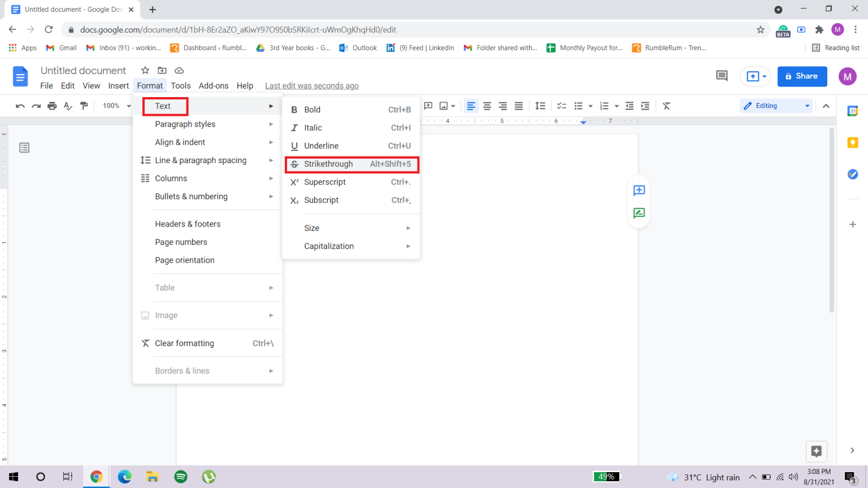The width and height of the screenshot is (868, 488).
Task: Star the Untitled document
Action: click(x=145, y=71)
